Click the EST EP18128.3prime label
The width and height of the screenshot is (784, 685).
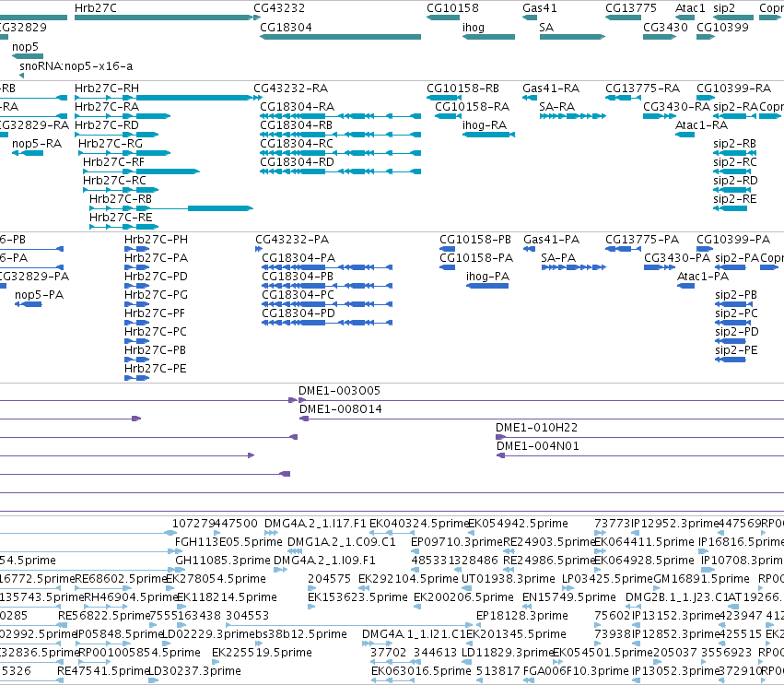click(522, 616)
